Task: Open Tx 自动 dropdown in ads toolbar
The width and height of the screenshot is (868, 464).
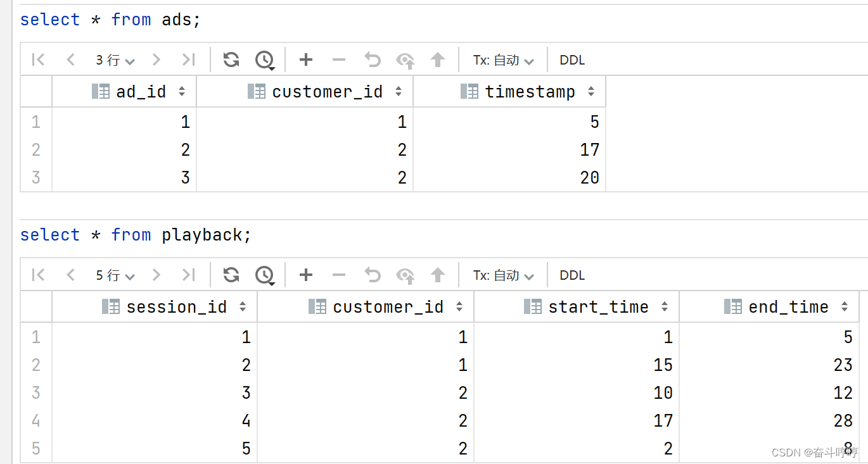Action: [504, 60]
